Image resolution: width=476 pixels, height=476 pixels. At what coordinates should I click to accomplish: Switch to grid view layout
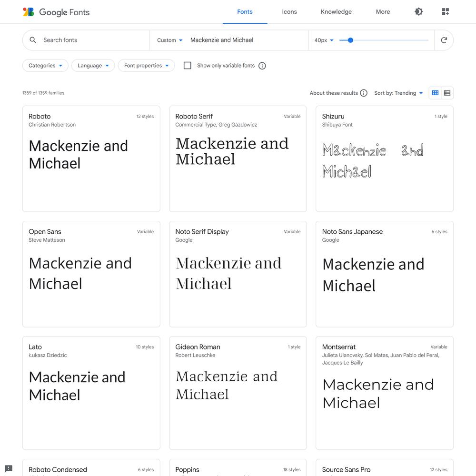435,93
